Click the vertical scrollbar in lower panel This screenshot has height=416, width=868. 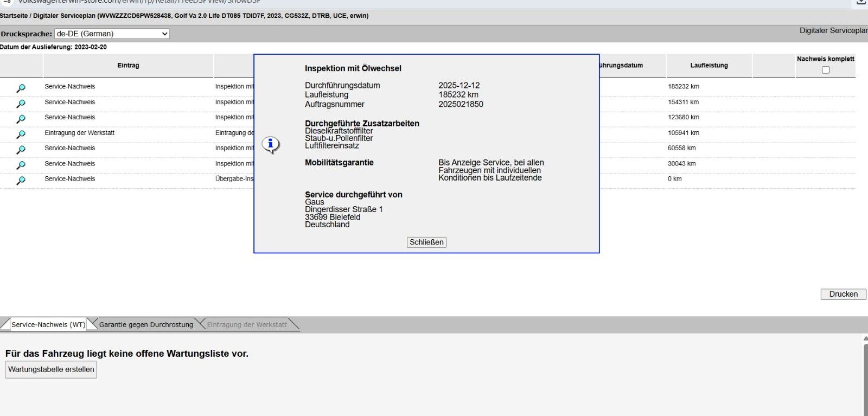click(x=865, y=380)
